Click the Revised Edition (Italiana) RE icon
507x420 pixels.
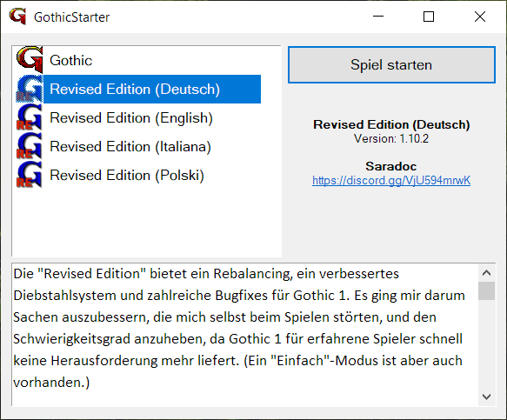pos(30,146)
